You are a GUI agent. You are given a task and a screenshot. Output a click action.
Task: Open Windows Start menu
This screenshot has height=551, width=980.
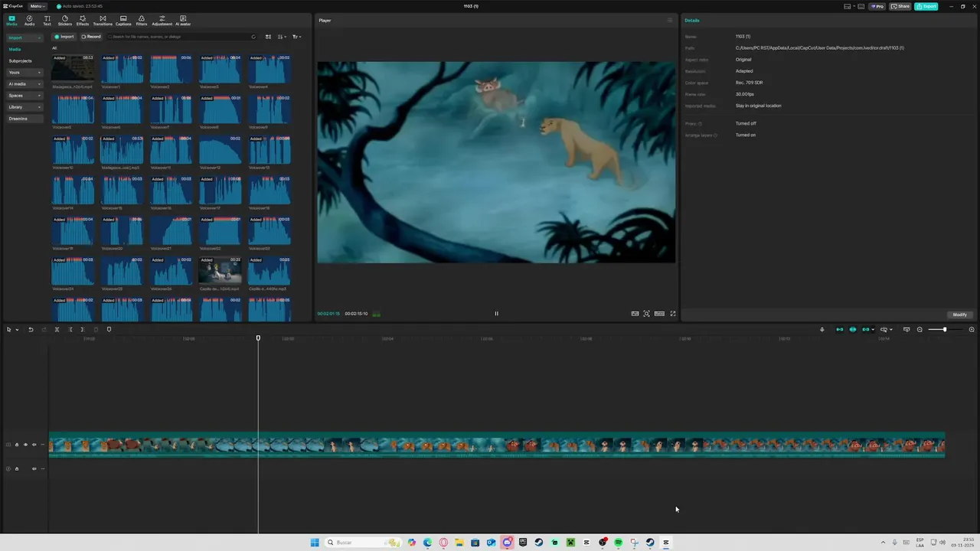click(x=315, y=543)
